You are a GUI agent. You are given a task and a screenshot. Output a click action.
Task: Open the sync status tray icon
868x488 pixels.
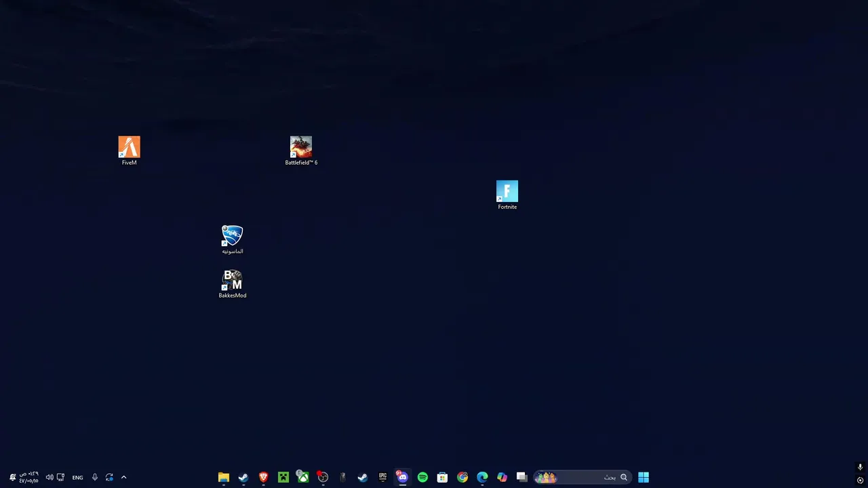[109, 477]
